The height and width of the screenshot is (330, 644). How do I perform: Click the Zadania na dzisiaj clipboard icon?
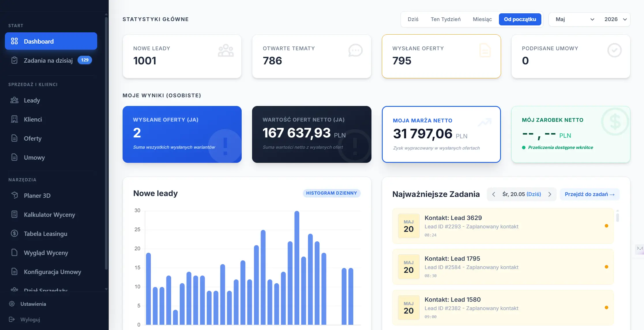coord(14,60)
